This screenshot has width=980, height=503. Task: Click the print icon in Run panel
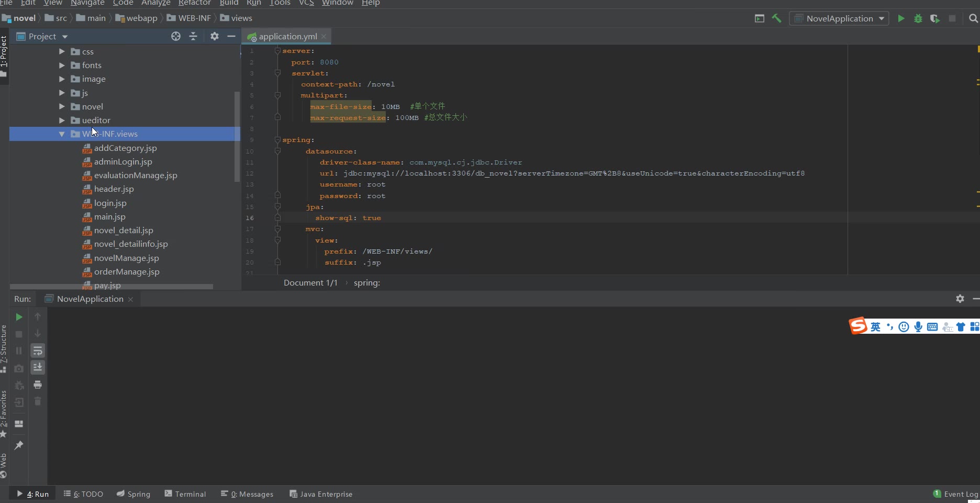pyautogui.click(x=38, y=385)
